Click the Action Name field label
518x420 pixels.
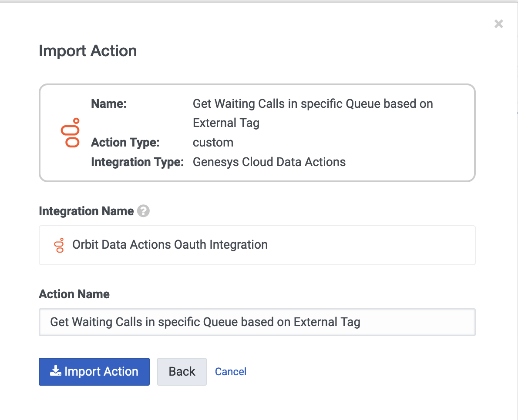pyautogui.click(x=74, y=294)
